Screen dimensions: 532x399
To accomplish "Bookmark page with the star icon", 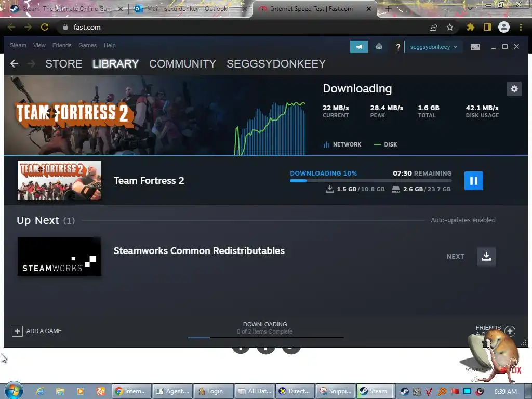I will [x=450, y=27].
